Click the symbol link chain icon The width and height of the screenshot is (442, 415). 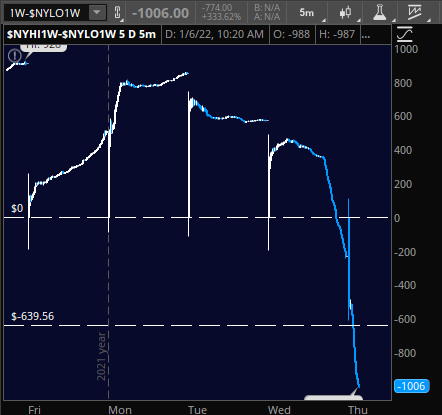click(117, 13)
